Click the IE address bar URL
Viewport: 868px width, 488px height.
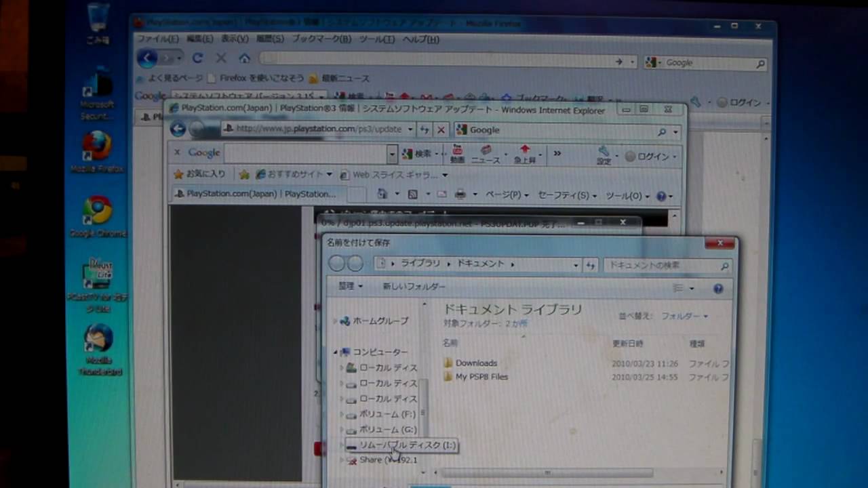319,129
